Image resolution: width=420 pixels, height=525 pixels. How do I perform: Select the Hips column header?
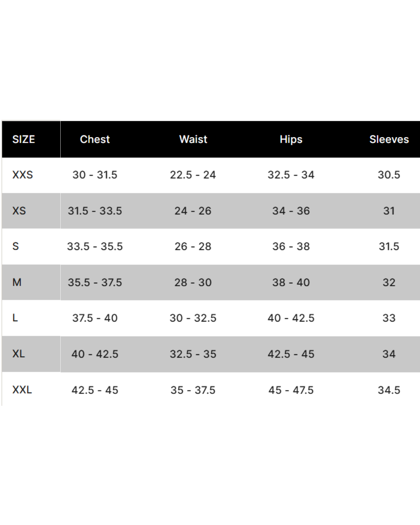291,140
